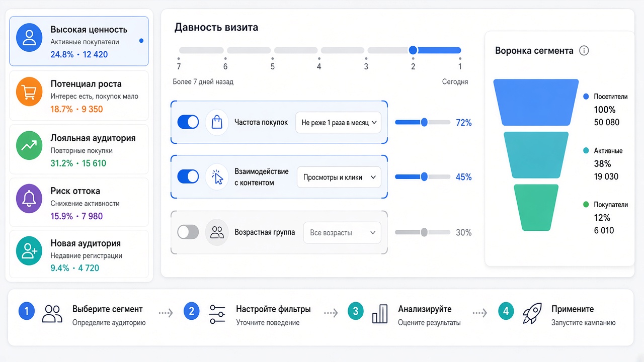This screenshot has height=362, width=644.
Task: Select the Новая аудитория segment
Action: [79, 254]
